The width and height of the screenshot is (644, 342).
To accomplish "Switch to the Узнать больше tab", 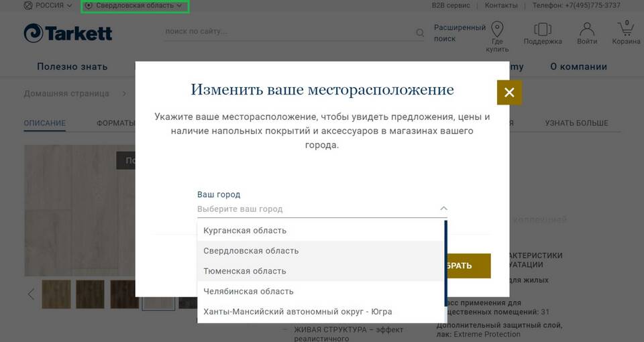I will point(576,123).
